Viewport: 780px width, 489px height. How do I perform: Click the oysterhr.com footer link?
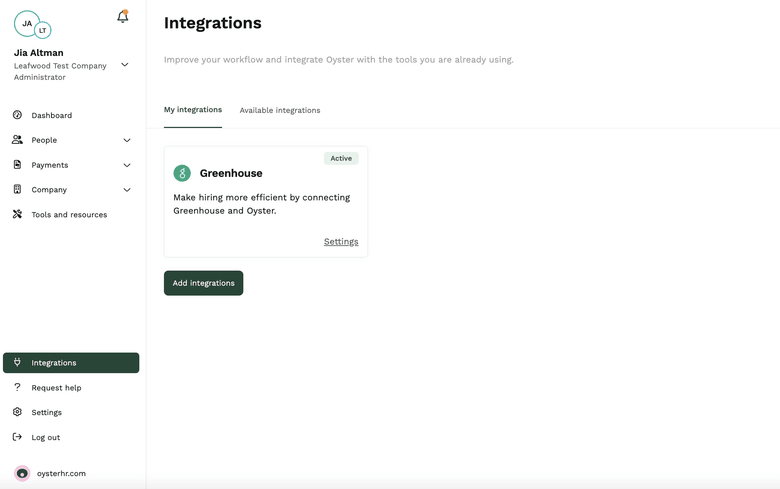[61, 473]
